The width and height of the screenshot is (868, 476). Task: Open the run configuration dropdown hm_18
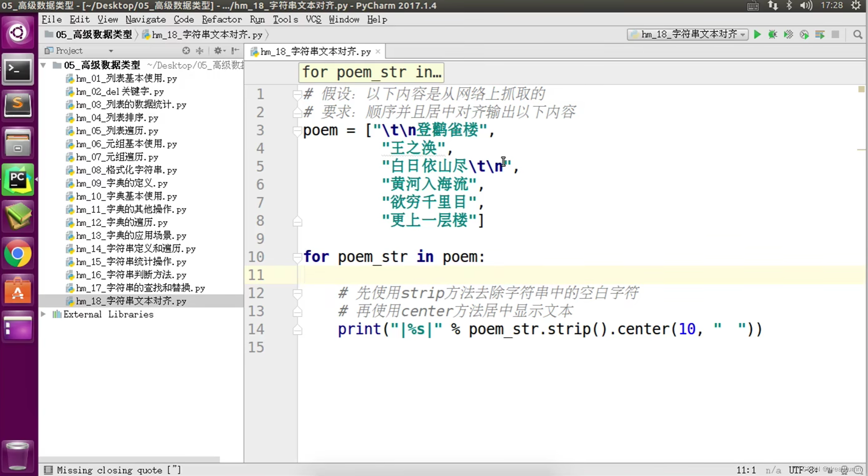tap(688, 35)
